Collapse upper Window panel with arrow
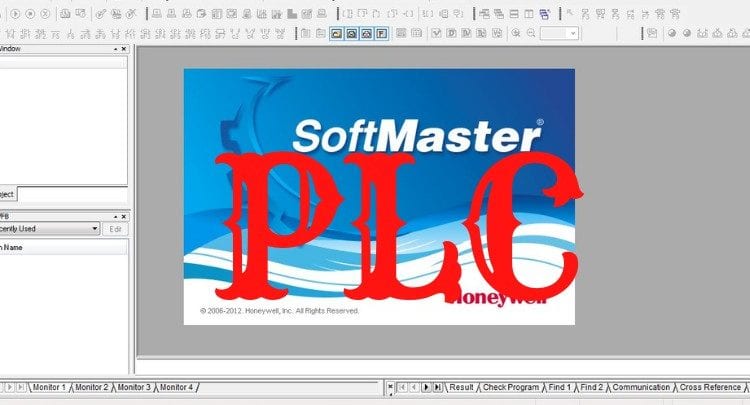Screen dimensions: 750x405 coord(115,49)
